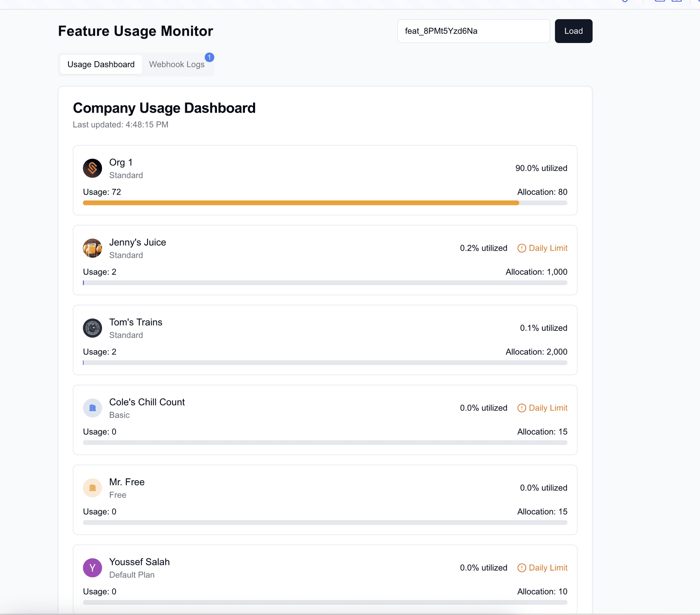Screen dimensions: 700x615
Task: Click the Cole's Chill Count name
Action: click(x=147, y=402)
